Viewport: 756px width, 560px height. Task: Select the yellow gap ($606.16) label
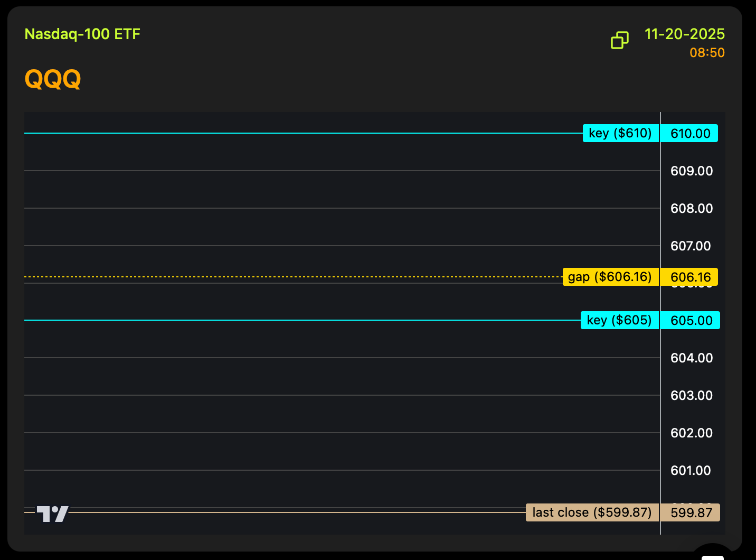coord(610,277)
